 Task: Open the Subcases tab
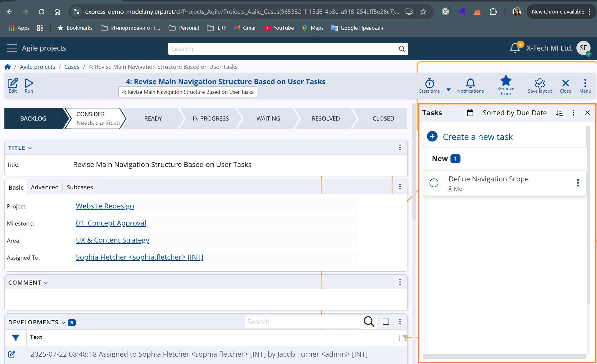pyautogui.click(x=79, y=187)
